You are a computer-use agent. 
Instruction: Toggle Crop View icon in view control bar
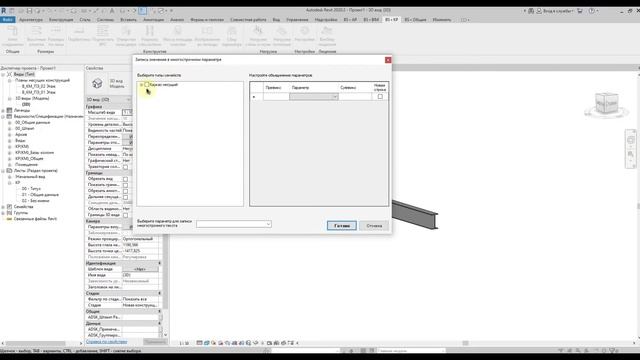pyautogui.click(x=234, y=343)
